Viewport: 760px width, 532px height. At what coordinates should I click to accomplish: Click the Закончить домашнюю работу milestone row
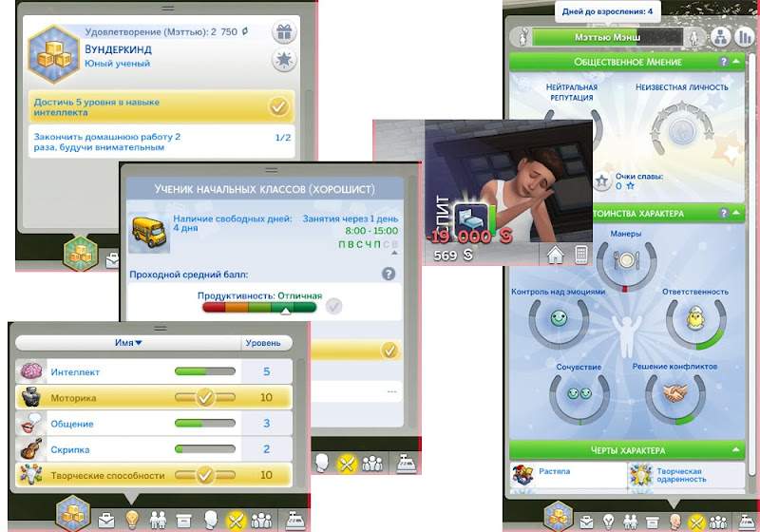(x=161, y=142)
